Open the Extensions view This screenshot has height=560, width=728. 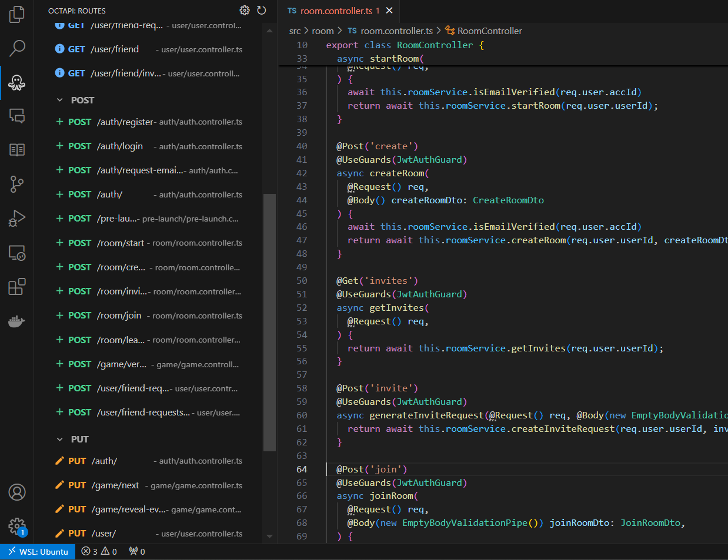(17, 287)
